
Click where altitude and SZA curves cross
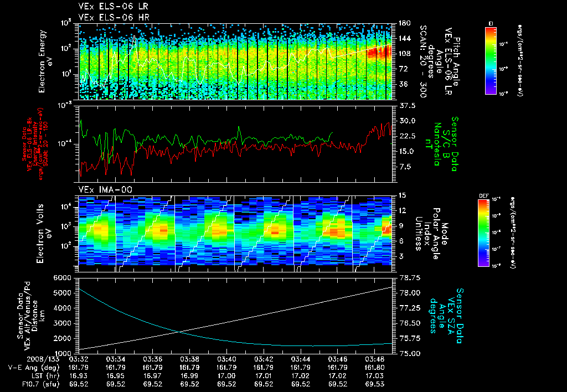(179, 331)
